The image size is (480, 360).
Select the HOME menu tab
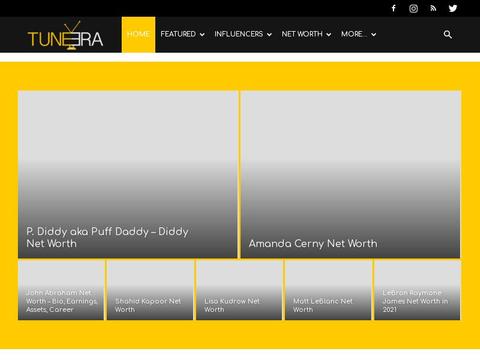pos(138,34)
